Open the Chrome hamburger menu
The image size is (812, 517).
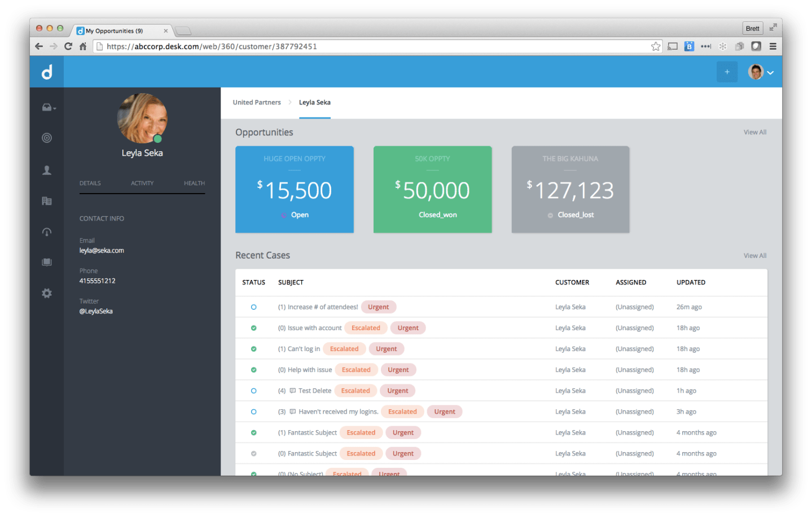click(x=773, y=46)
